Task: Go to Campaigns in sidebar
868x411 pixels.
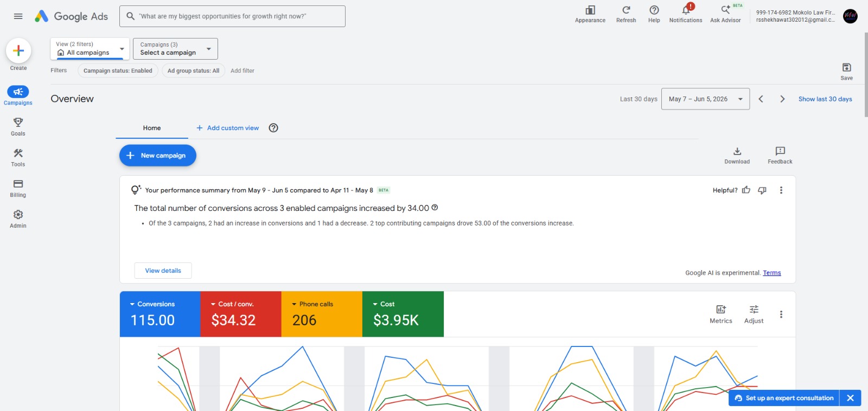Action: (x=18, y=95)
